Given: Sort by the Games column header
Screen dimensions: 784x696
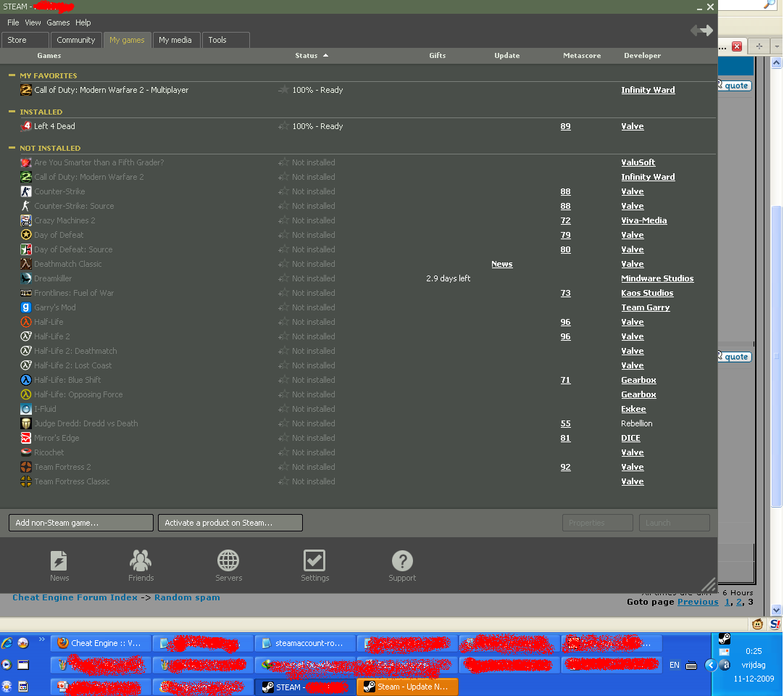Looking at the screenshot, I should click(x=49, y=56).
